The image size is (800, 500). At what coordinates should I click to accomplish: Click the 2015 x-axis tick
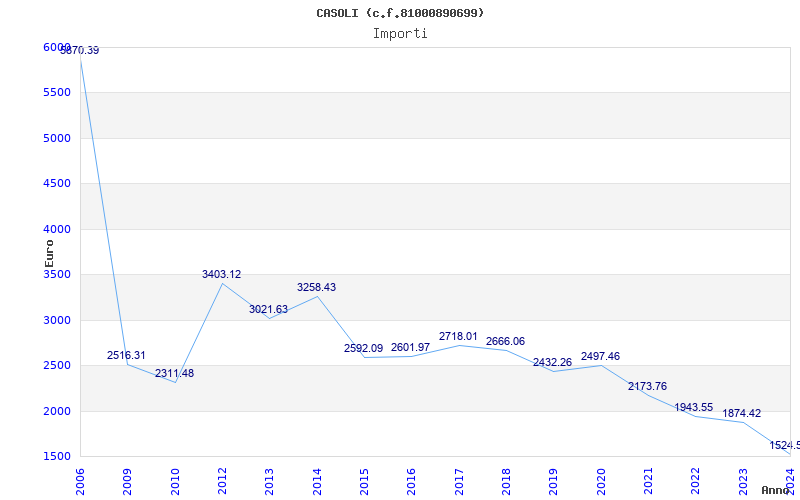(x=364, y=482)
